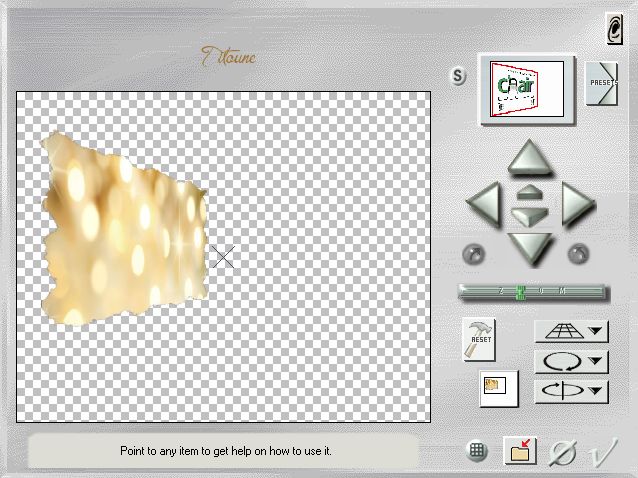
Task: Click the round rotate button right of down arrow
Action: tap(578, 254)
